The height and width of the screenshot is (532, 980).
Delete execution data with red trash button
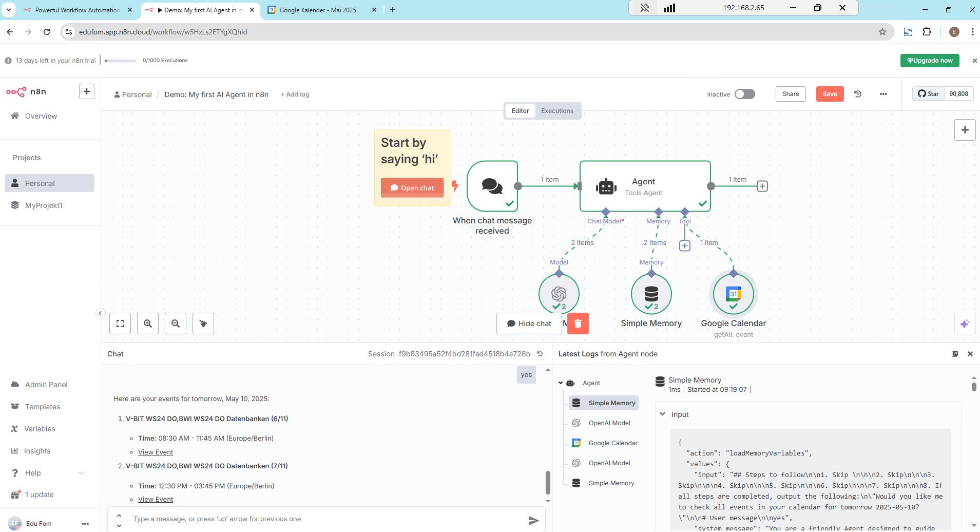[x=578, y=324]
